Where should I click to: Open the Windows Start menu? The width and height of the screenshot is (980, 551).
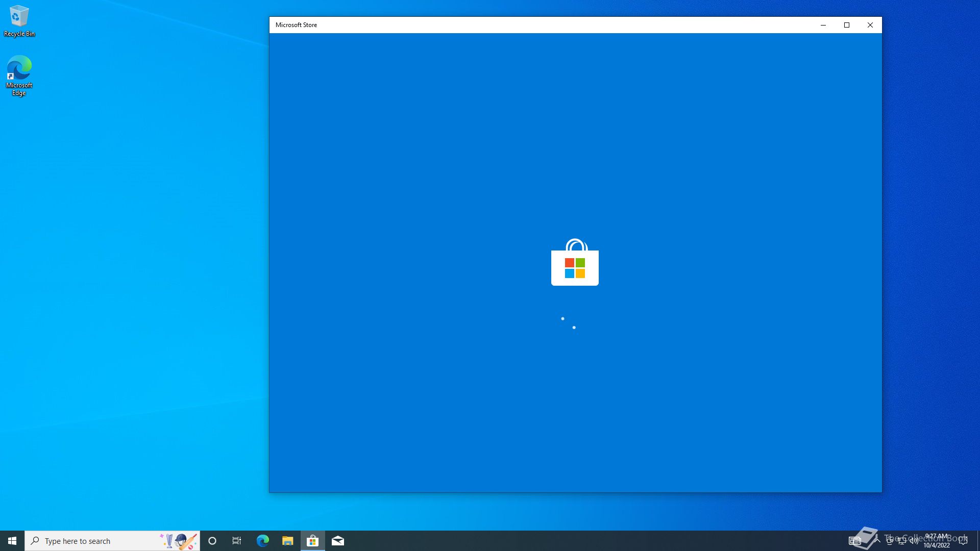click(12, 541)
